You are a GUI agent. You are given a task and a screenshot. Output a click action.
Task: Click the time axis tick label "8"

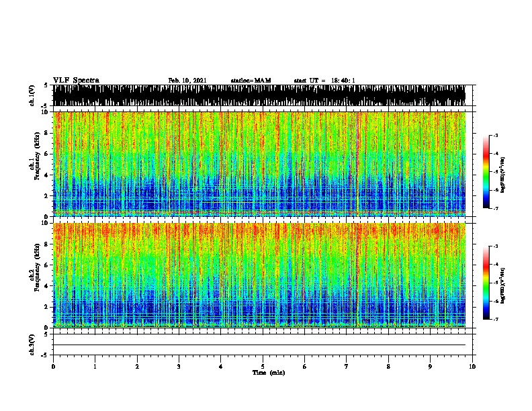388,367
